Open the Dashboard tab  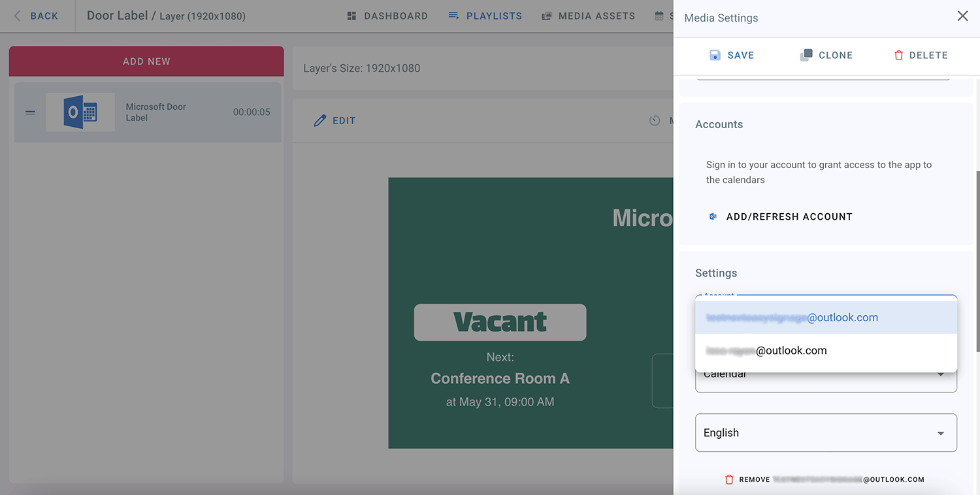coord(387,16)
